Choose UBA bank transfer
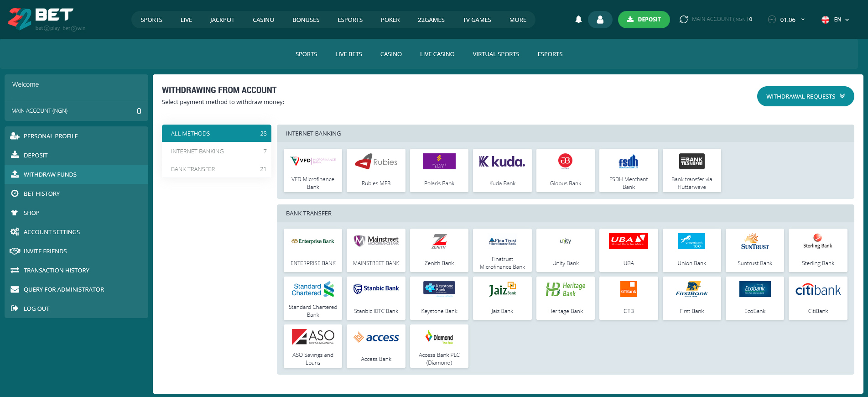This screenshot has height=397, width=868. coord(629,250)
